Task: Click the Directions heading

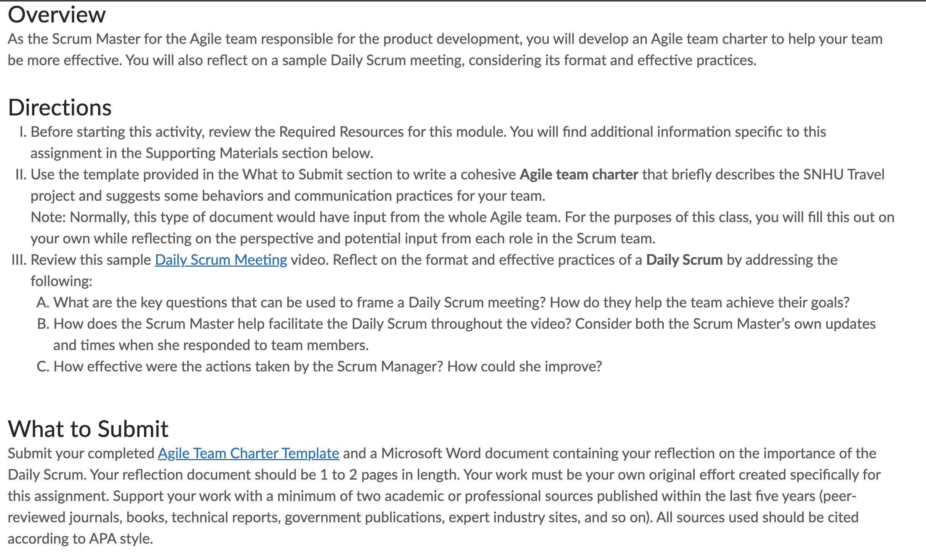Action: coord(60,108)
